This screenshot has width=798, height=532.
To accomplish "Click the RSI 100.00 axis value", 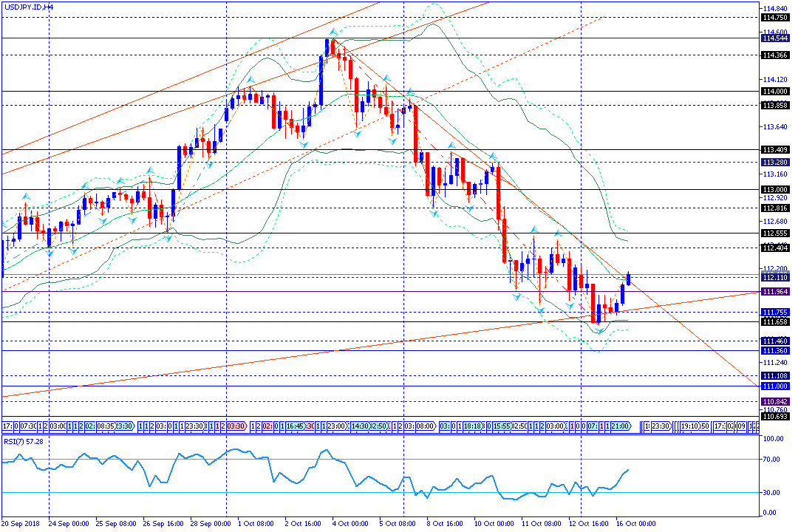I will coord(774,439).
